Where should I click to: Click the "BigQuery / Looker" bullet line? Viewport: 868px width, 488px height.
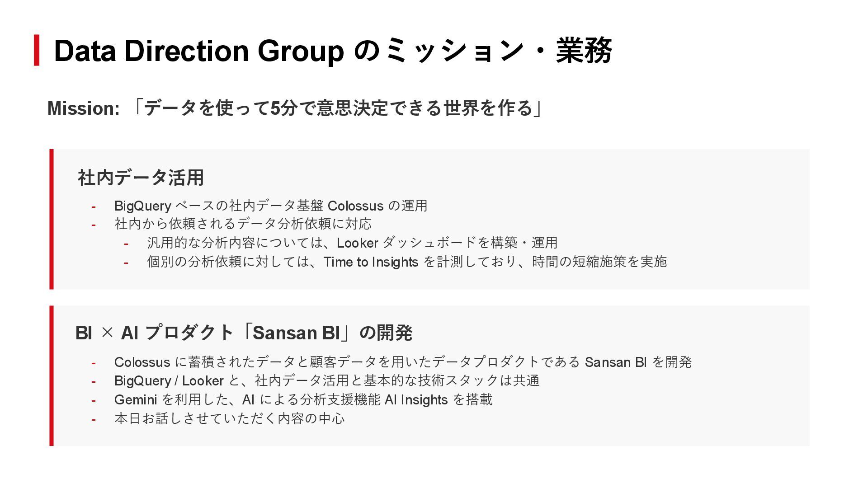(x=326, y=381)
